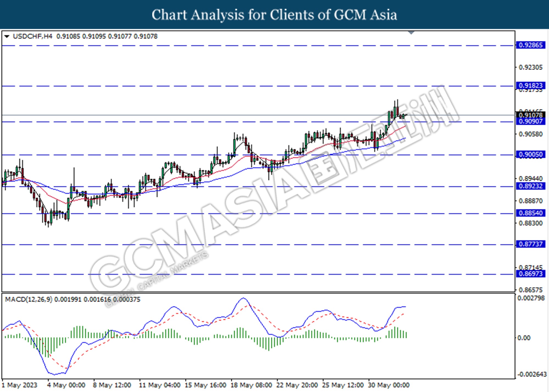Select the 0.87737 price level label

point(531,244)
